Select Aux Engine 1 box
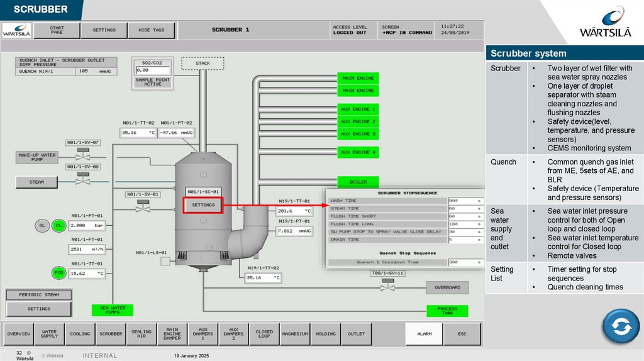 pyautogui.click(x=358, y=109)
